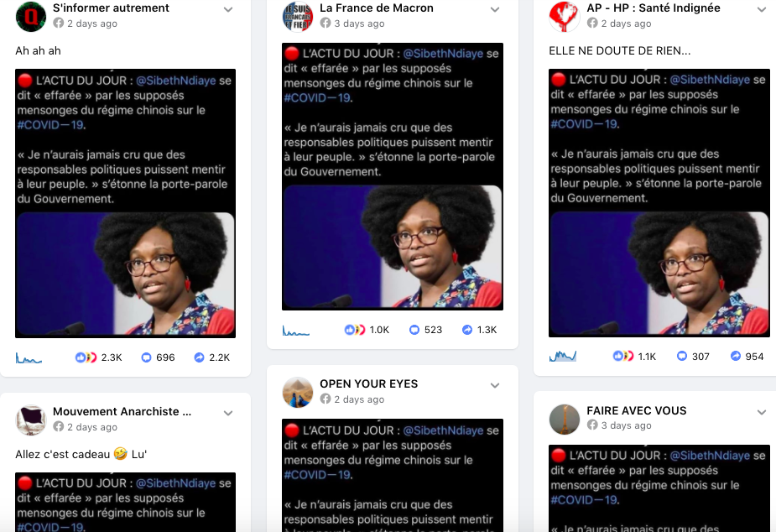Expand Mouvement Anarchiste post options chevron
This screenshot has height=532, width=776.
[x=228, y=413]
